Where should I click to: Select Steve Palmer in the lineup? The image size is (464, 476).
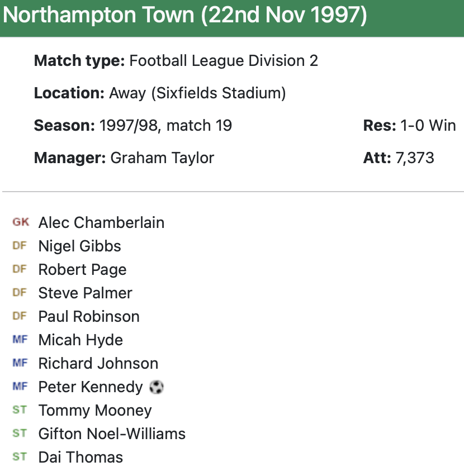coord(85,293)
